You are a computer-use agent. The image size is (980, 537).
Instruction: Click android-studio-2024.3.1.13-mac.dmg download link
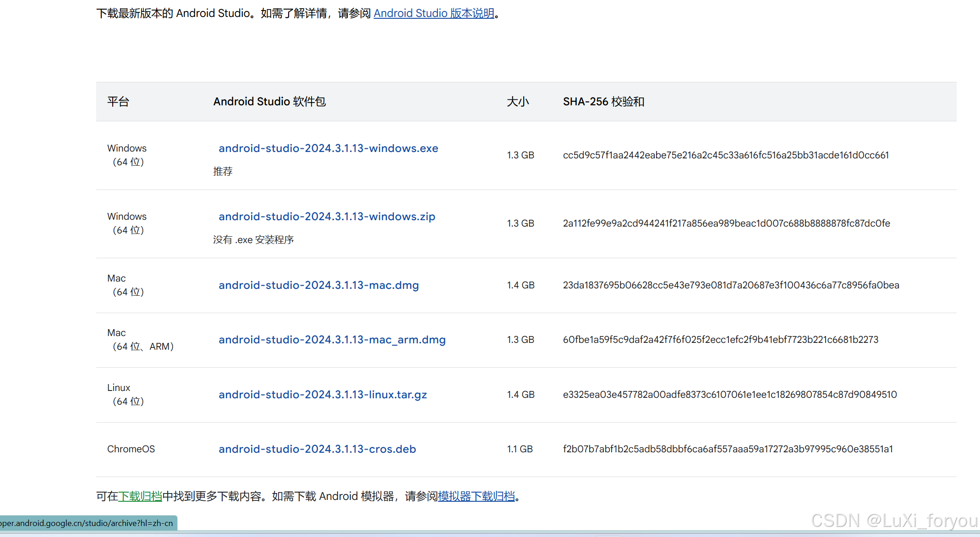click(318, 285)
